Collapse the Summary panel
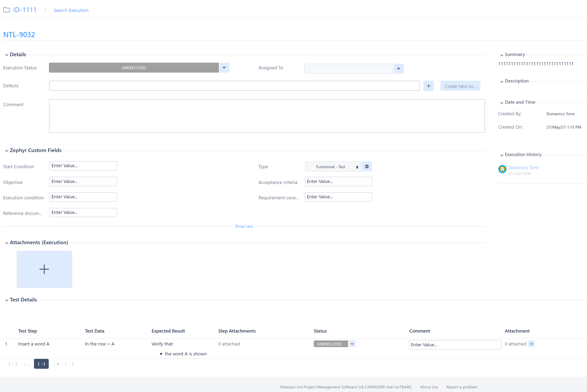The image size is (587, 392). pos(501,55)
